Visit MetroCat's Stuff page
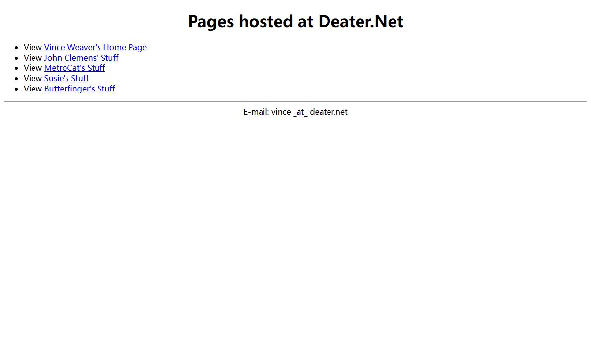 [x=74, y=68]
